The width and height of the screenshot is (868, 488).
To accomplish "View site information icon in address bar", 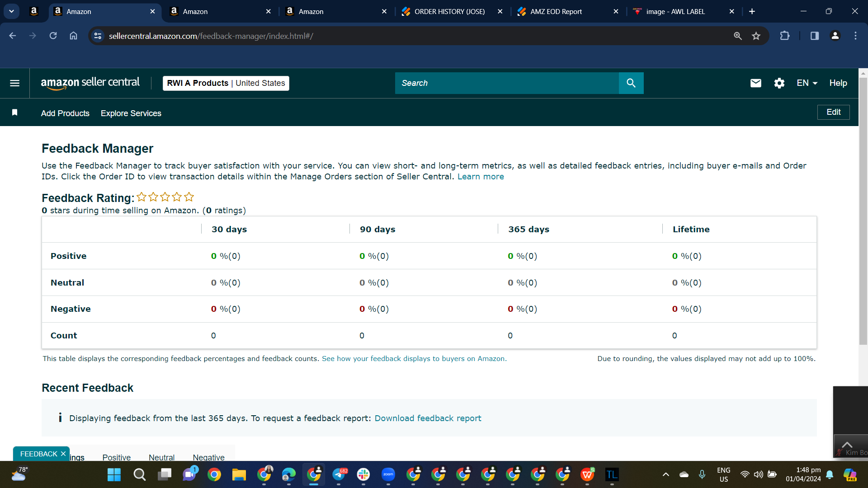I will pos(98,36).
